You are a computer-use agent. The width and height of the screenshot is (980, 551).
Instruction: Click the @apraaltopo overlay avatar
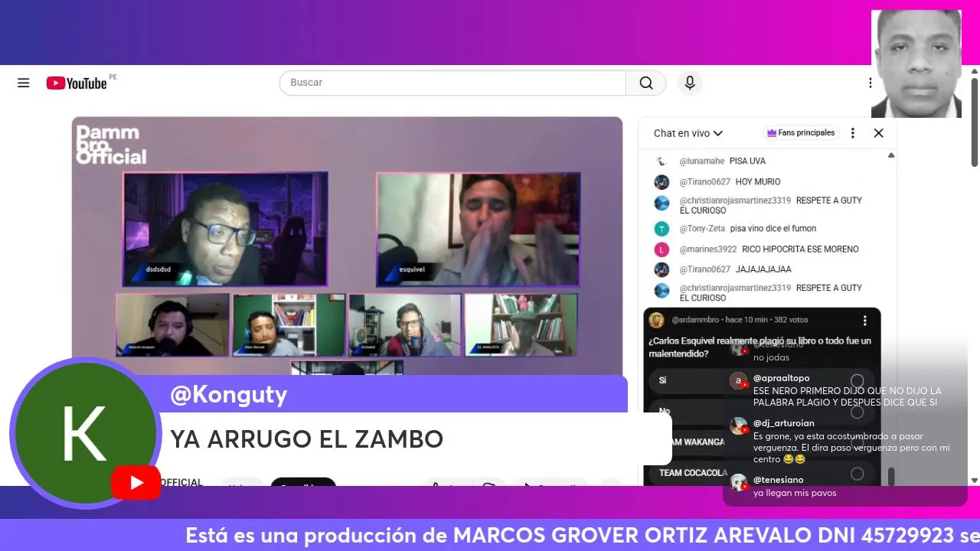739,380
